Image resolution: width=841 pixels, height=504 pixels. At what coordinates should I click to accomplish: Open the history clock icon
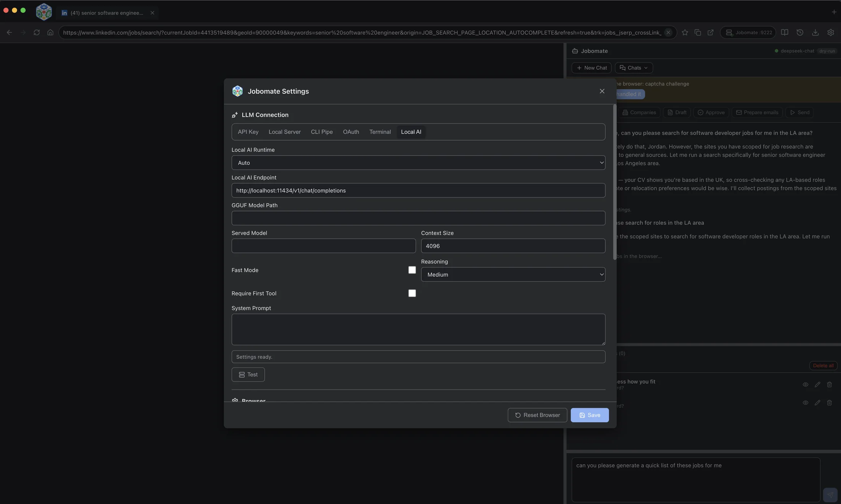coord(800,32)
